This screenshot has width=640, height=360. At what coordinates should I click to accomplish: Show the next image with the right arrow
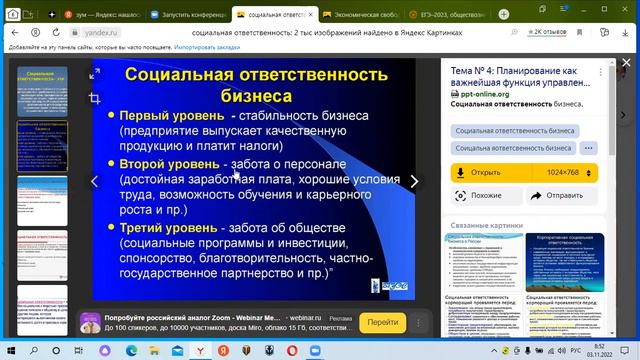point(414,181)
